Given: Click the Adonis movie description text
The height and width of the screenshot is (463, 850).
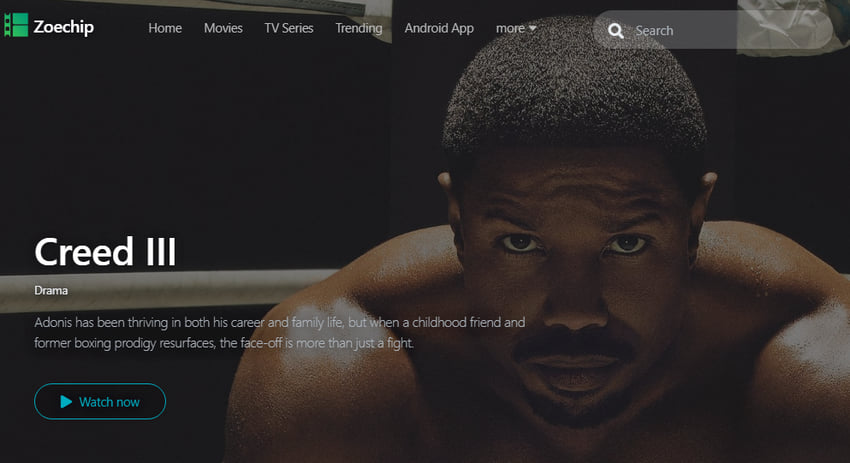Looking at the screenshot, I should (279, 332).
